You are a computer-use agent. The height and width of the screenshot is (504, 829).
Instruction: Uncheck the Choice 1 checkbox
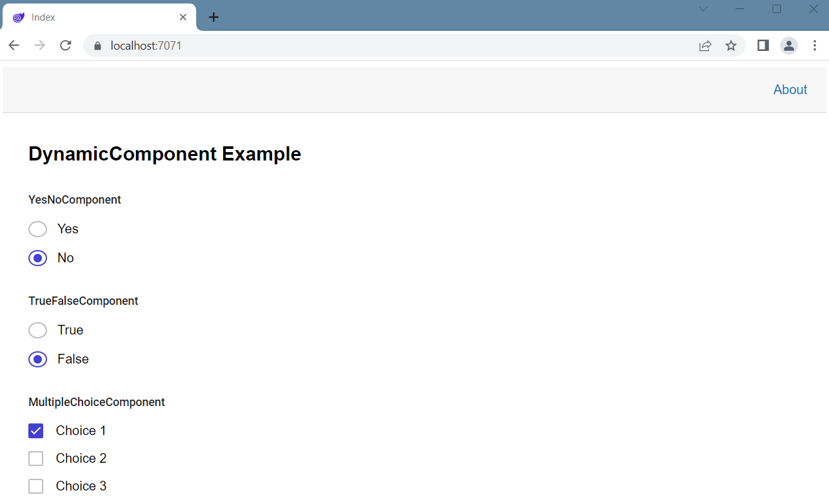point(35,430)
